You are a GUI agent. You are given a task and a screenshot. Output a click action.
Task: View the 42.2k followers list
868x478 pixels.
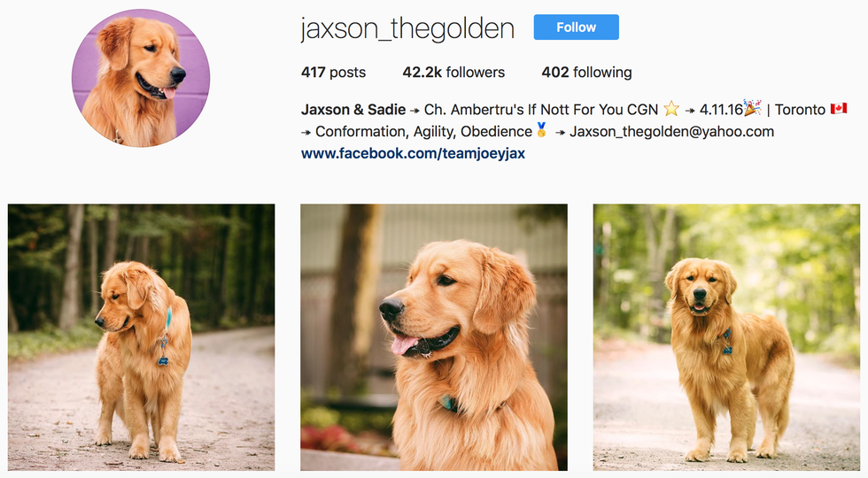pos(453,72)
